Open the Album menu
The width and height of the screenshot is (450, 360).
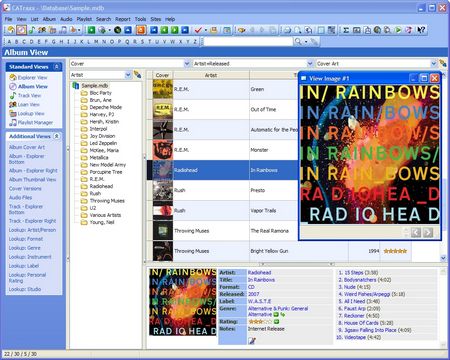click(x=49, y=19)
